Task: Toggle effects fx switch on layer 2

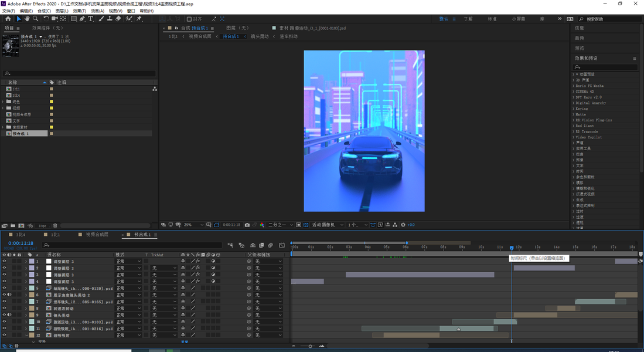Action: point(197,268)
